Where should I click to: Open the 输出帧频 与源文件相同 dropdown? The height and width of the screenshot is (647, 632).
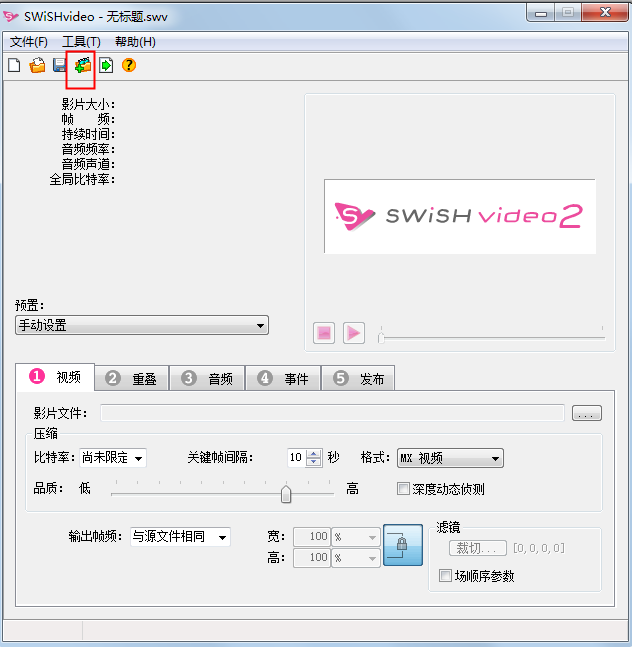[180, 537]
